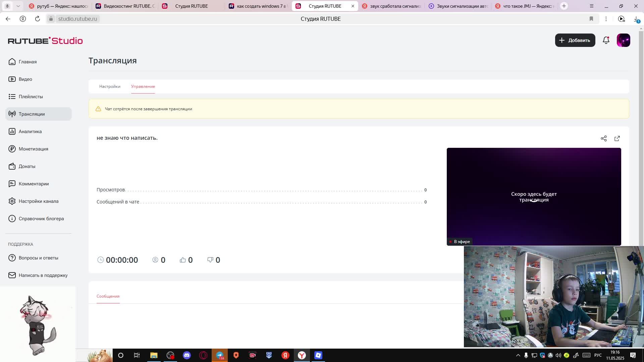Open browser page menu dots
The height and width of the screenshot is (362, 644).
pos(606,19)
